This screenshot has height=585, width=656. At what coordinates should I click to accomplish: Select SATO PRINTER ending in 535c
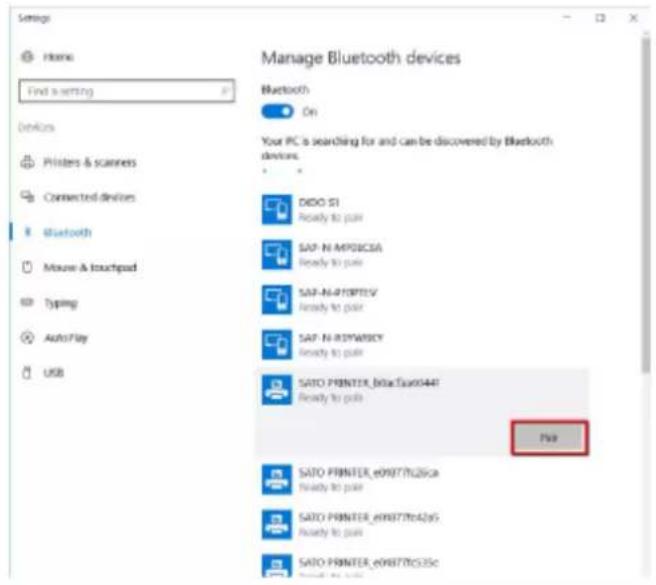click(423, 566)
